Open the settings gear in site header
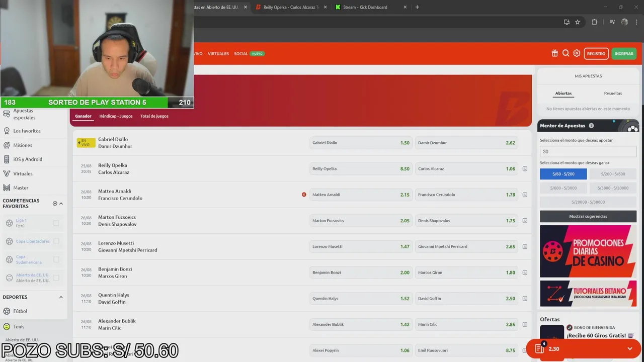 [x=577, y=53]
